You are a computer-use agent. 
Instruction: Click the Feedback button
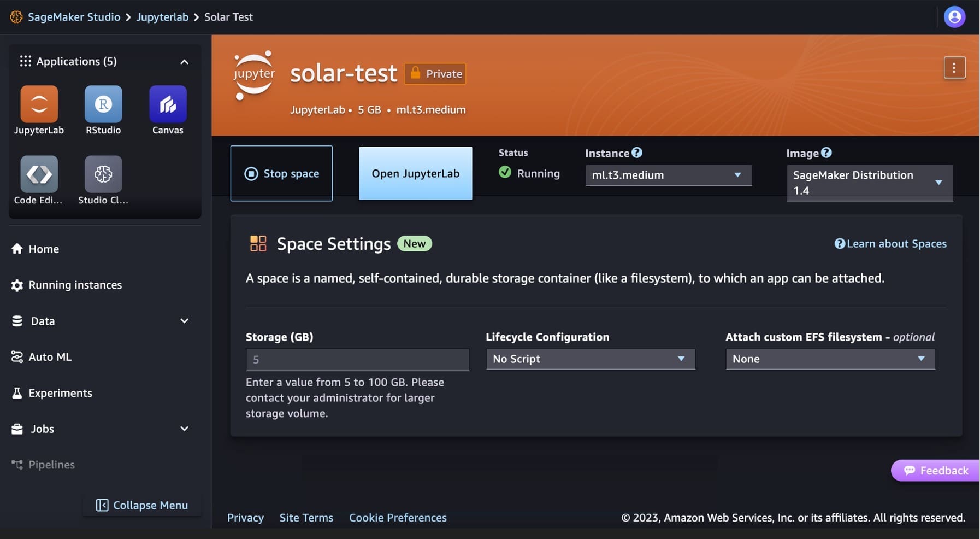[935, 470]
